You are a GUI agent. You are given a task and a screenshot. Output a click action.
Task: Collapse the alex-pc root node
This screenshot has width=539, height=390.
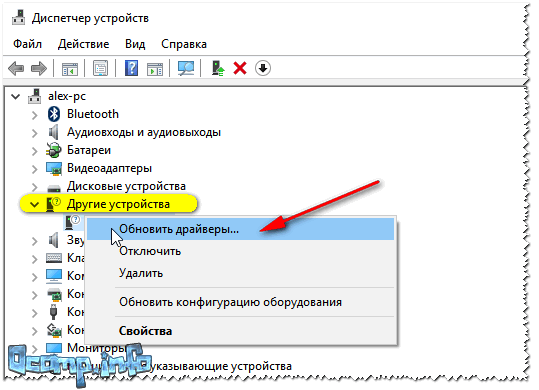[15, 97]
